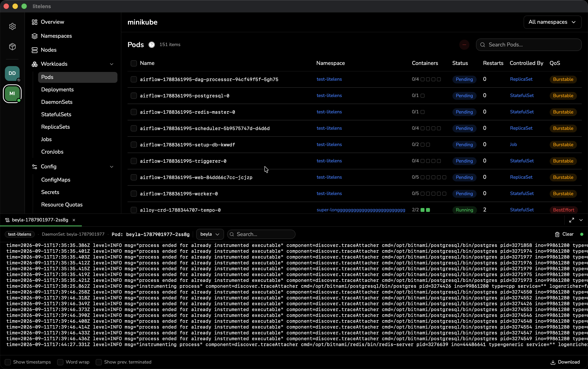Viewport: 588px width, 369px height.
Task: Click DaemonSet: beyla-1787901977 breadcrumb
Action: point(73,234)
